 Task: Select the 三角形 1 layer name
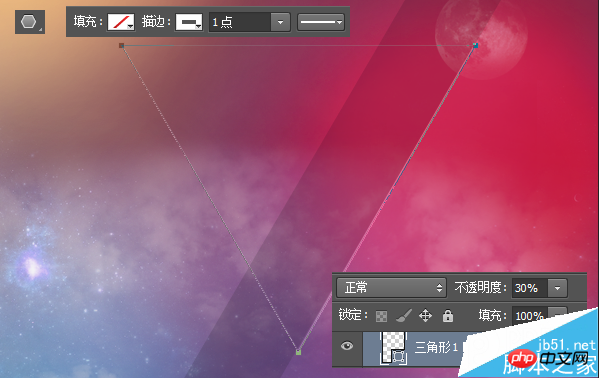pyautogui.click(x=436, y=347)
